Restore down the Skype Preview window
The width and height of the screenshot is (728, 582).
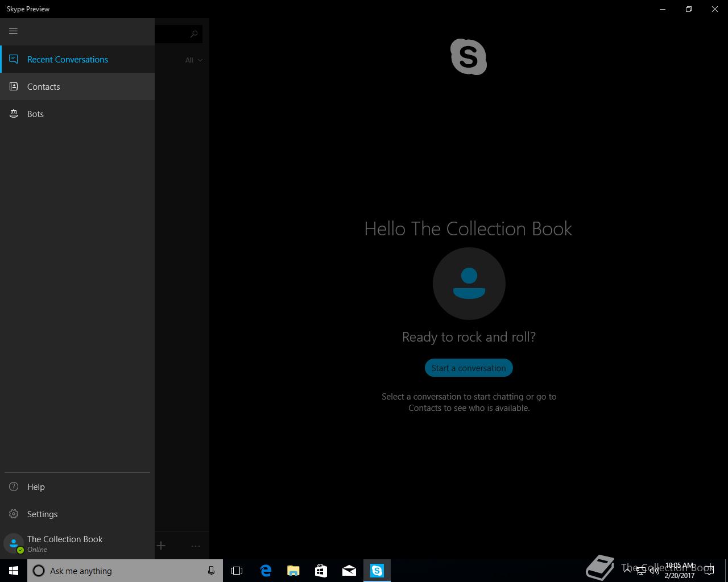tap(689, 9)
